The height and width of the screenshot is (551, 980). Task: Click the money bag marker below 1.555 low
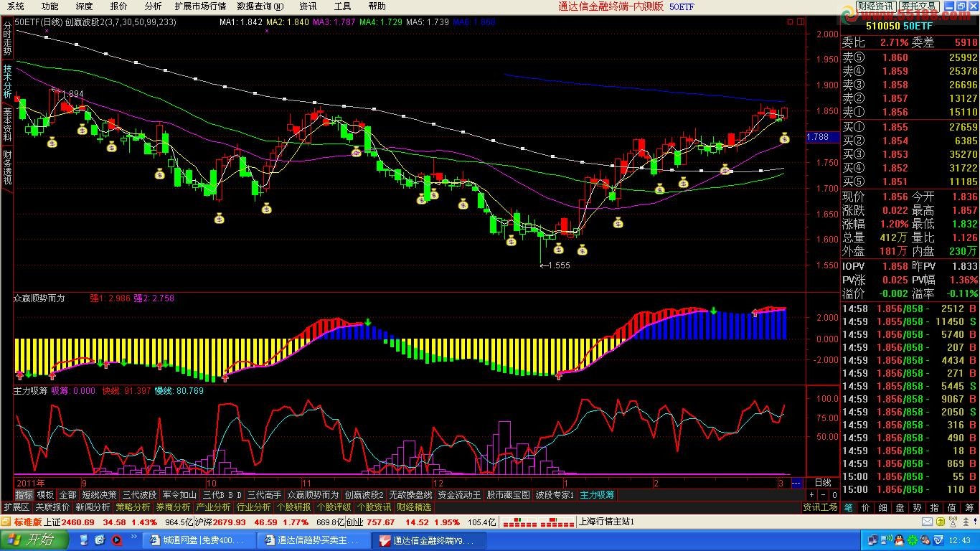558,249
